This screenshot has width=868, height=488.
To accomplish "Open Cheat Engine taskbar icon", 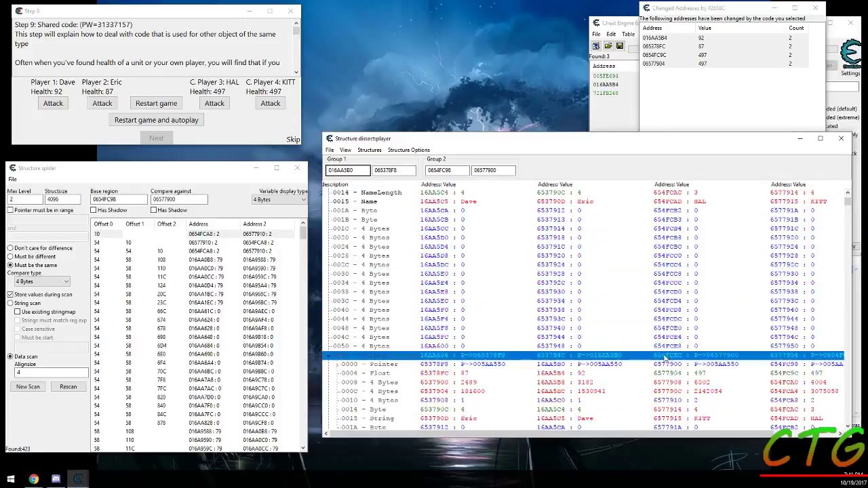I will click(x=78, y=479).
